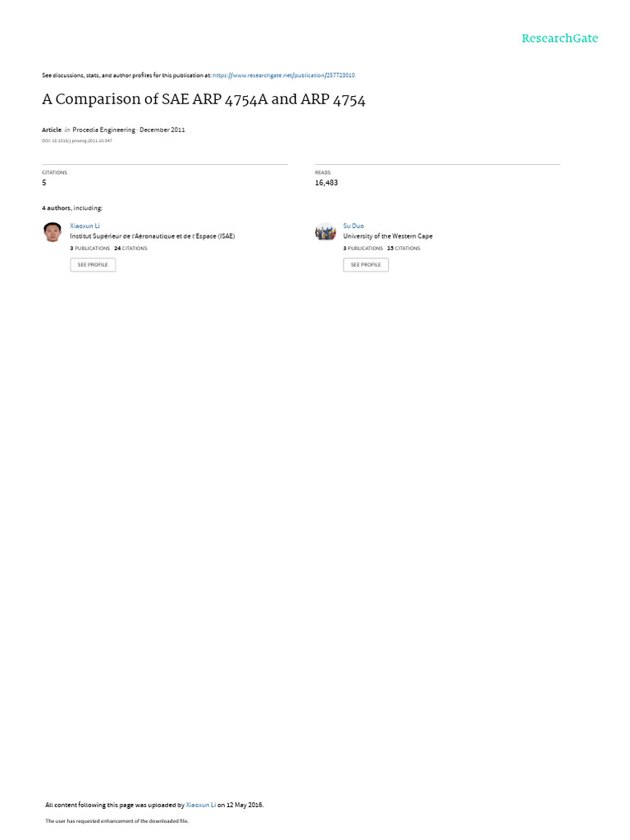The height and width of the screenshot is (840, 630).
Task: Click Xiaoxun Li's 24 citations stat
Action: 130,249
